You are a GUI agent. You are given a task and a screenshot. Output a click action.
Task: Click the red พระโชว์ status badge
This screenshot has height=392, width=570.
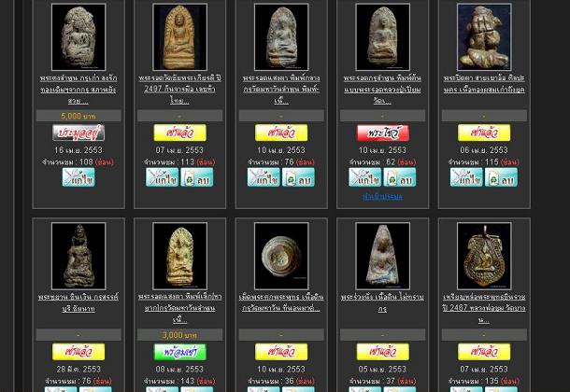tap(382, 133)
